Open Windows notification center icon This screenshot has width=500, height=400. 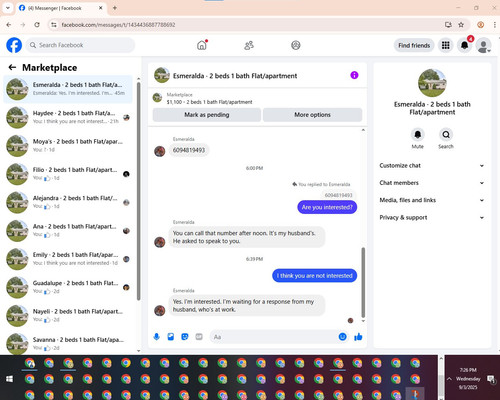(x=491, y=379)
